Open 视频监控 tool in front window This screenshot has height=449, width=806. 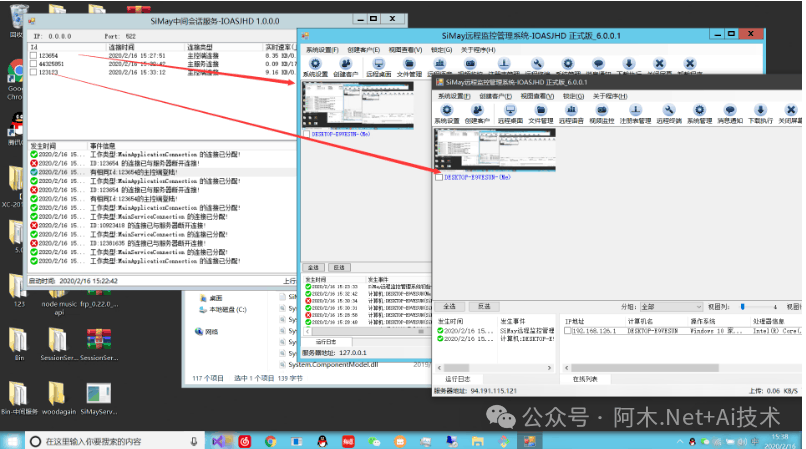pos(601,114)
